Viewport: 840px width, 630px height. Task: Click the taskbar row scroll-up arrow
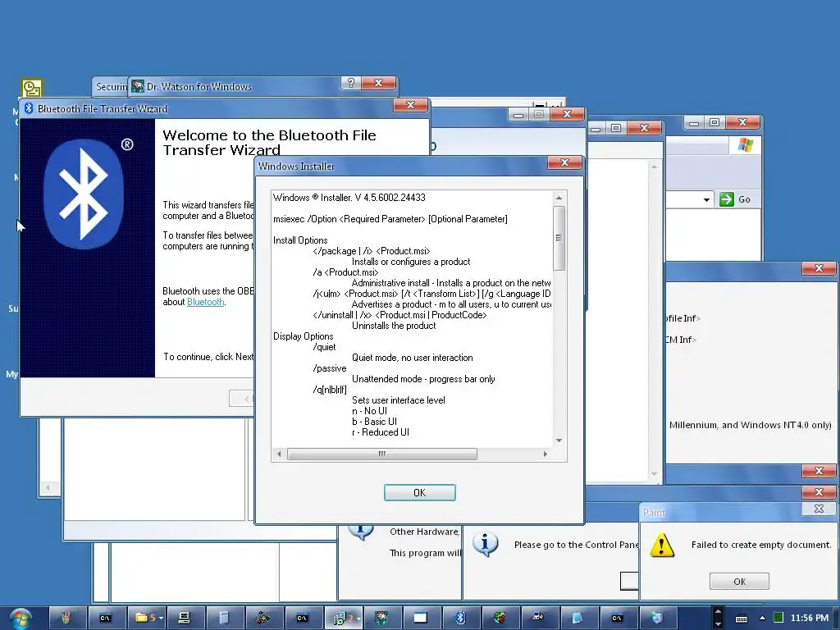[718, 611]
